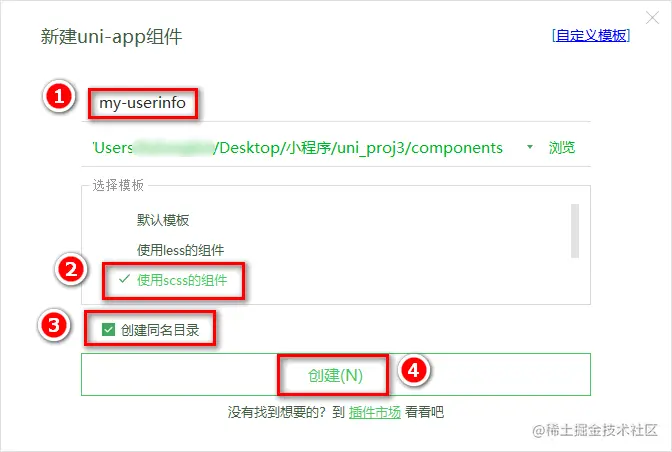The image size is (672, 452).
Task: Click the template list scrollbar
Action: pyautogui.click(x=575, y=231)
